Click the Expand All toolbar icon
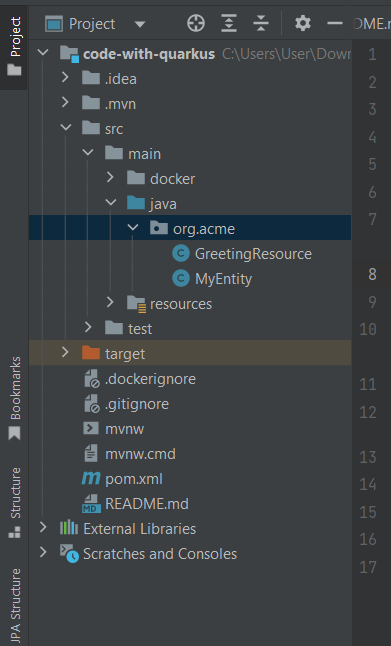The height and width of the screenshot is (646, 391). tap(229, 23)
